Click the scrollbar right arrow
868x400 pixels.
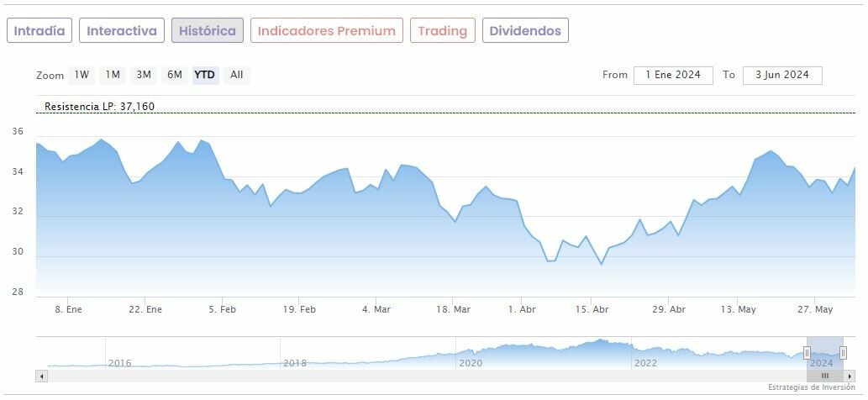[x=850, y=376]
